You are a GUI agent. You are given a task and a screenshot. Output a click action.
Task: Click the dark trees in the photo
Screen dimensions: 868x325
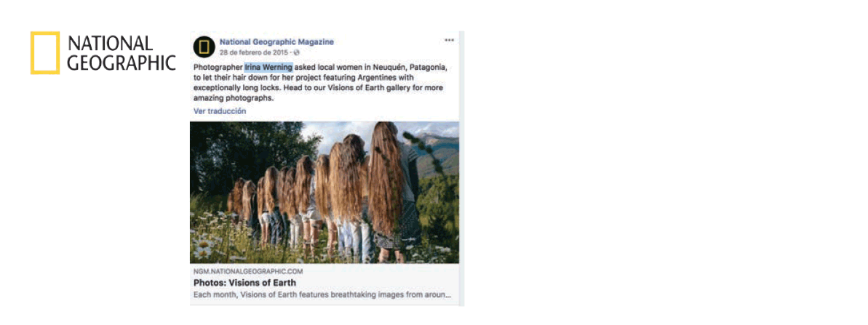coord(244,149)
